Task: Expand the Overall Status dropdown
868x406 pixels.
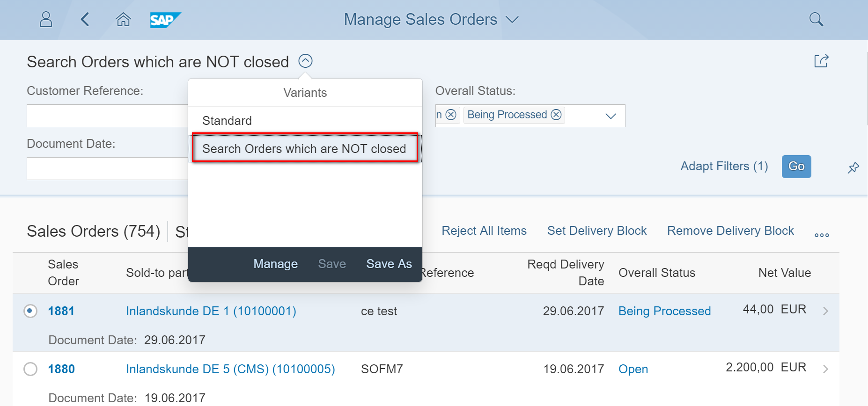Action: [x=611, y=116]
